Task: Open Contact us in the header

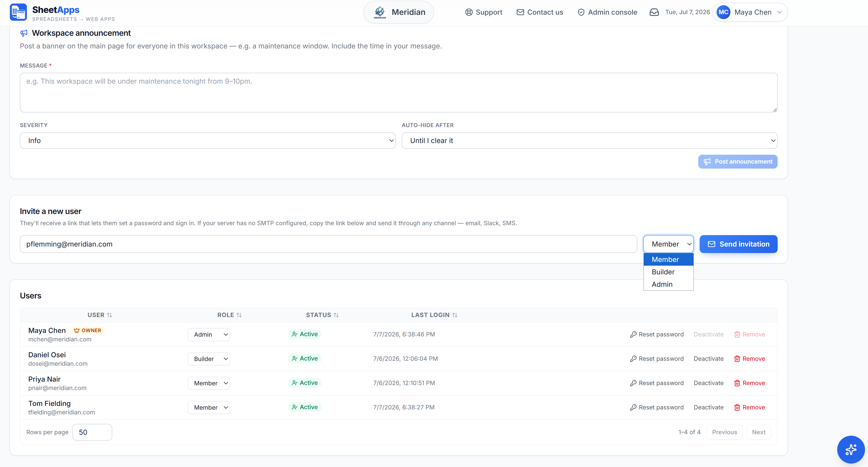Action: [x=540, y=12]
